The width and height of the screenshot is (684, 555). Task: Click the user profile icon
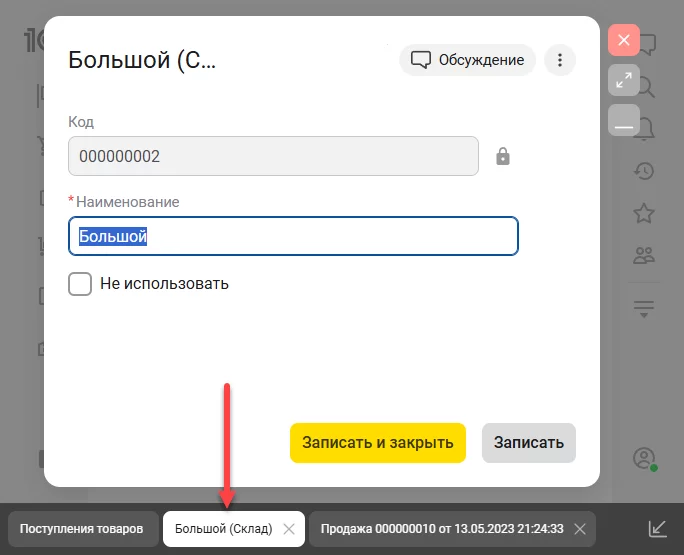(x=644, y=459)
